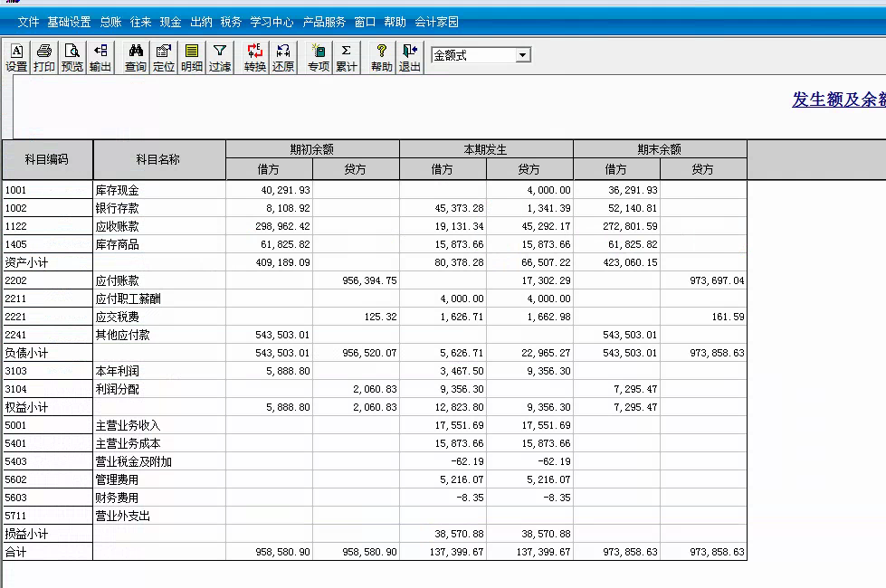
Task: Select the 银行存款 account name
Action: pyautogui.click(x=118, y=208)
